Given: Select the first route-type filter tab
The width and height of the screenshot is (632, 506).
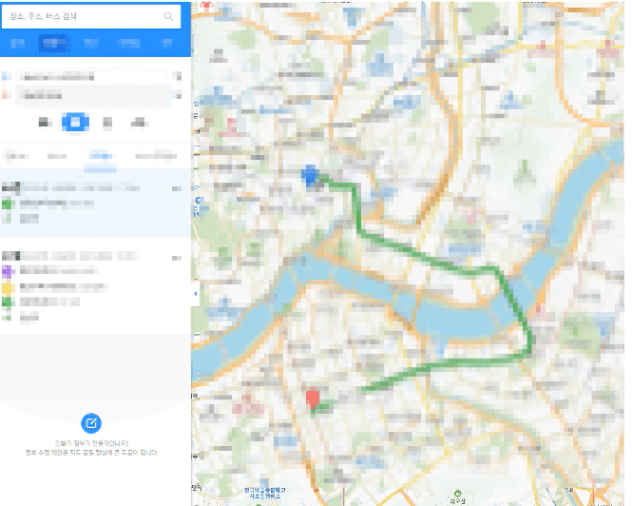Looking at the screenshot, I should coord(16,156).
